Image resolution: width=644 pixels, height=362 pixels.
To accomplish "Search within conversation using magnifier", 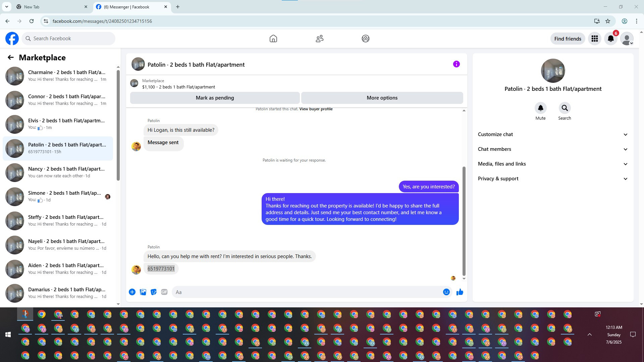I will (565, 108).
